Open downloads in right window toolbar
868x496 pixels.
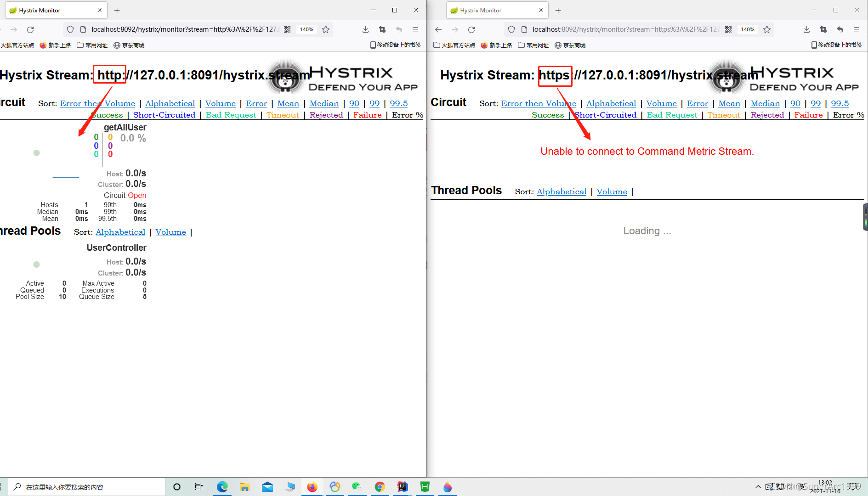(x=806, y=29)
